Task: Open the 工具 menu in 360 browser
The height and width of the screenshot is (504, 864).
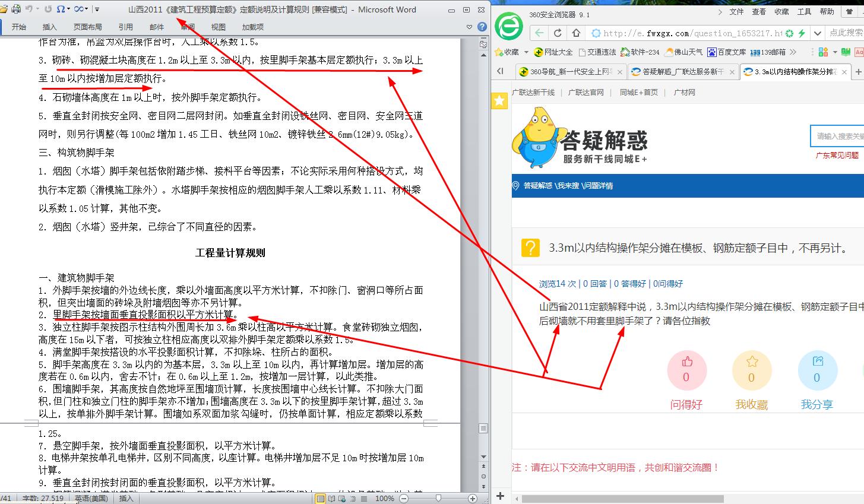Action: pos(804,11)
